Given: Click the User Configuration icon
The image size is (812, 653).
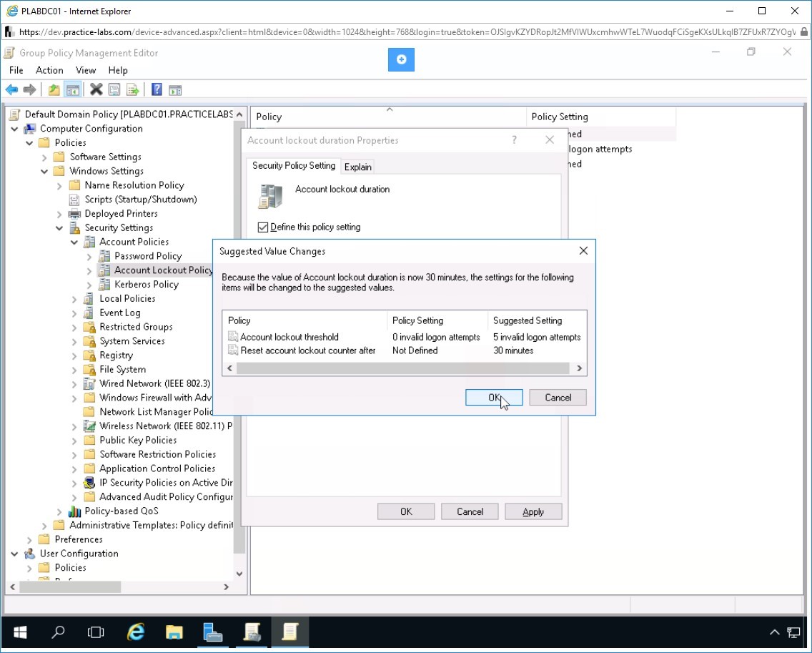Looking at the screenshot, I should coord(31,554).
